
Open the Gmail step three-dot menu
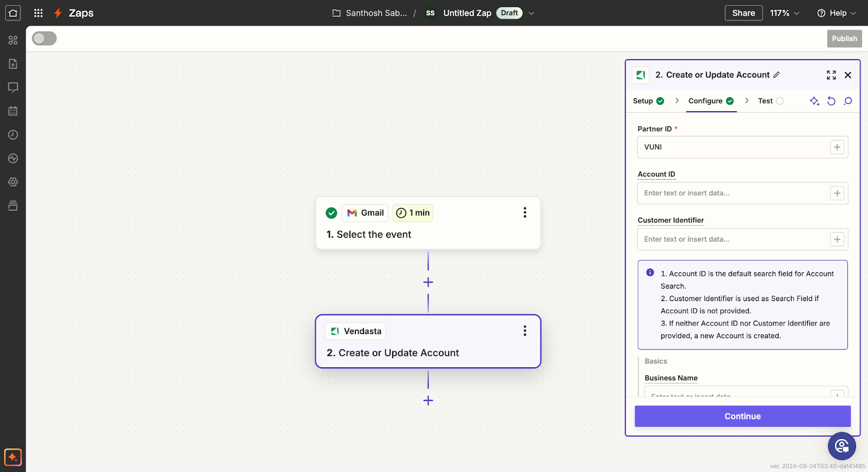[525, 213]
